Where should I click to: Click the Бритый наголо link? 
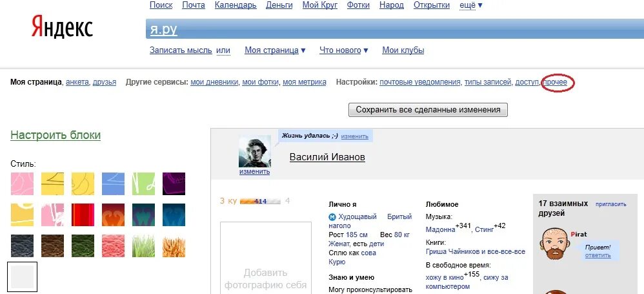click(370, 221)
